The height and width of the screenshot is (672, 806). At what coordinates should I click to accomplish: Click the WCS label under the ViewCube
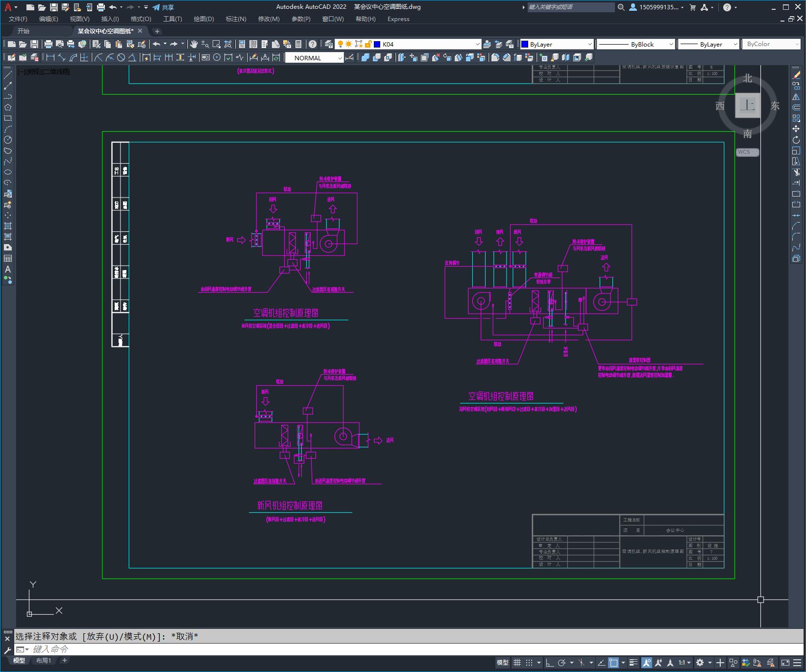pos(744,152)
